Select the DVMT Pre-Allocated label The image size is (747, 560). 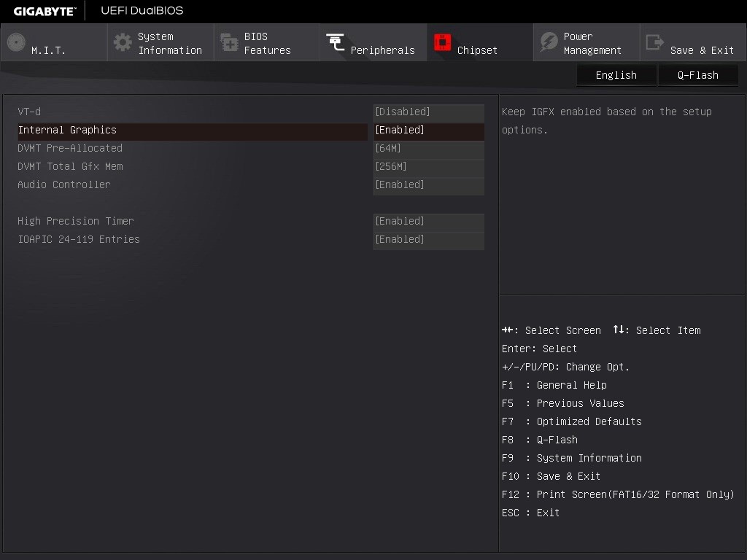70,148
